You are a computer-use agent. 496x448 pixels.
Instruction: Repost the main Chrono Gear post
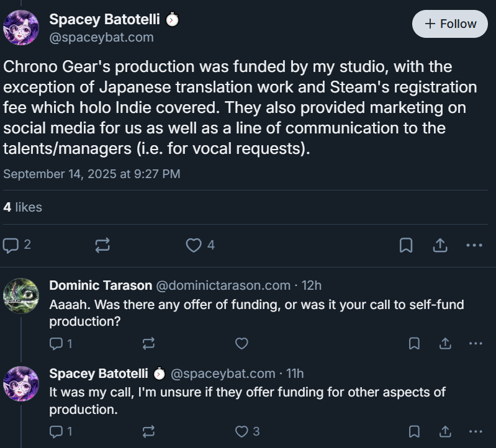pyautogui.click(x=102, y=245)
